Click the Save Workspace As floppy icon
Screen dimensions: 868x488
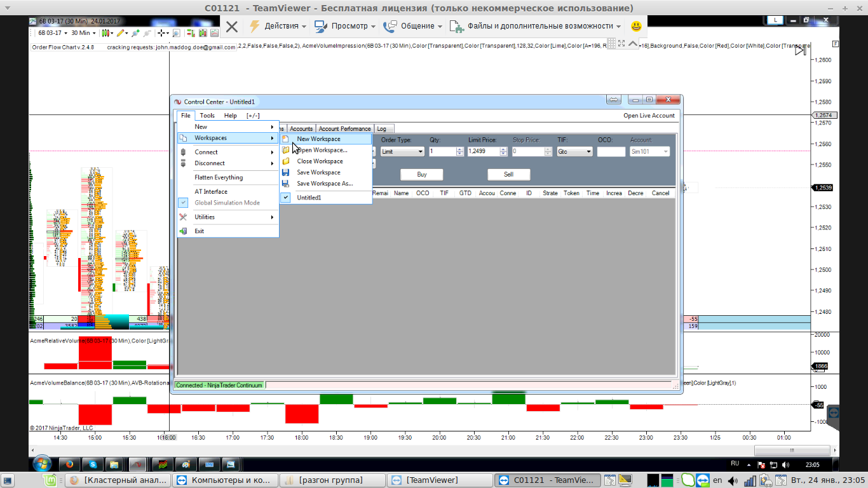[x=285, y=184]
